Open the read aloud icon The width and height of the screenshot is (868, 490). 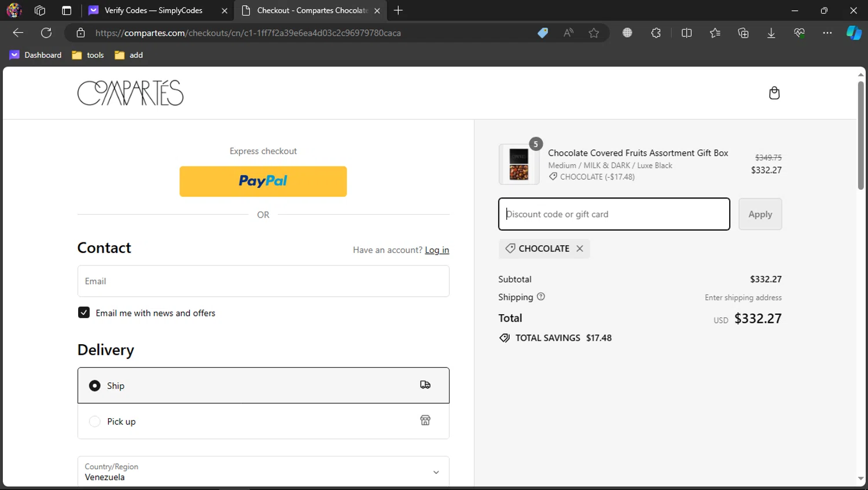pyautogui.click(x=569, y=33)
